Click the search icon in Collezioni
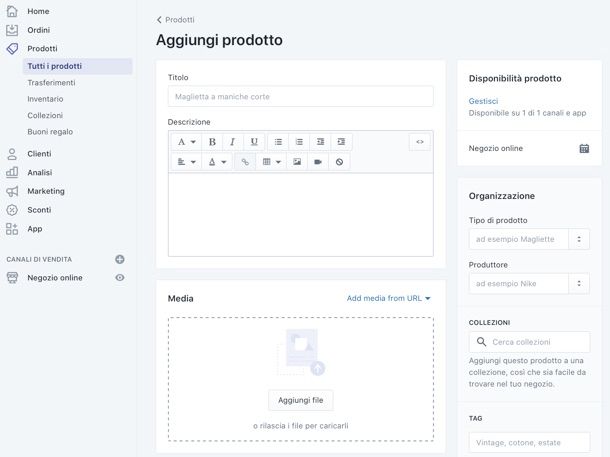610x457 pixels. tap(481, 342)
